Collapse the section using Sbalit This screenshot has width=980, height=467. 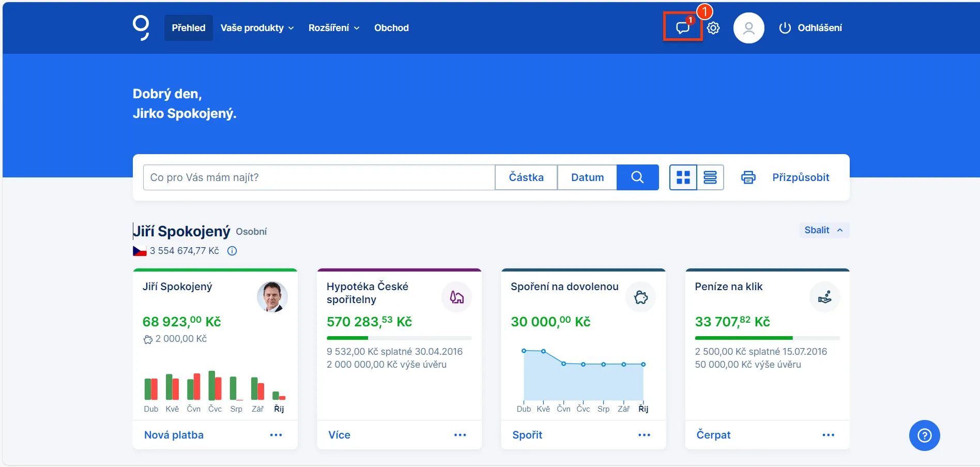tap(823, 230)
